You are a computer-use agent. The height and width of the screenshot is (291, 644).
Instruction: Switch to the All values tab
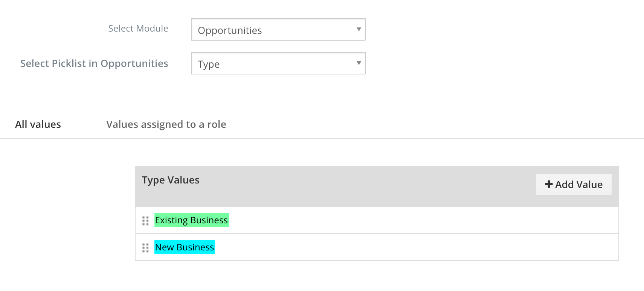click(38, 124)
